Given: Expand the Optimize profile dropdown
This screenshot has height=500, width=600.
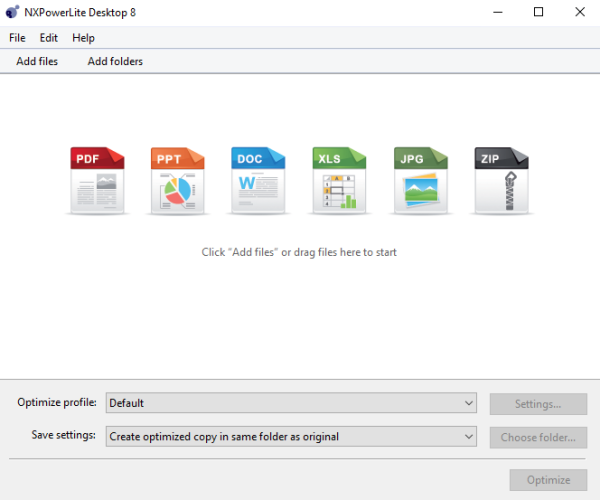Looking at the screenshot, I should tap(291, 403).
